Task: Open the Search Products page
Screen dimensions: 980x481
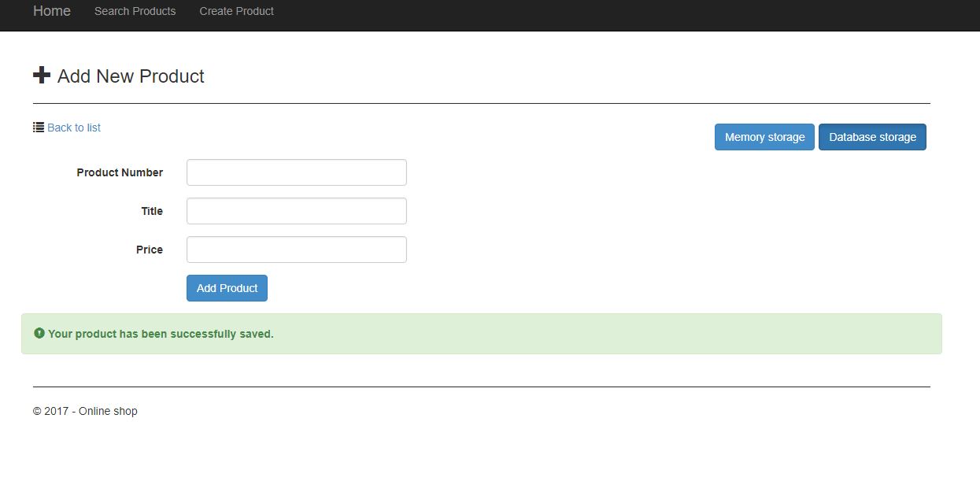Action: coord(135,11)
